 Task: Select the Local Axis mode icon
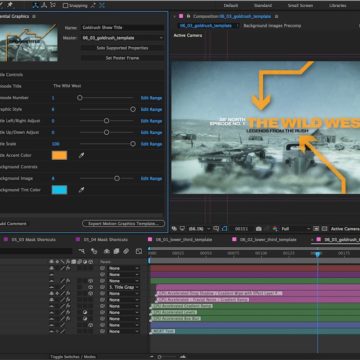coord(36,5)
